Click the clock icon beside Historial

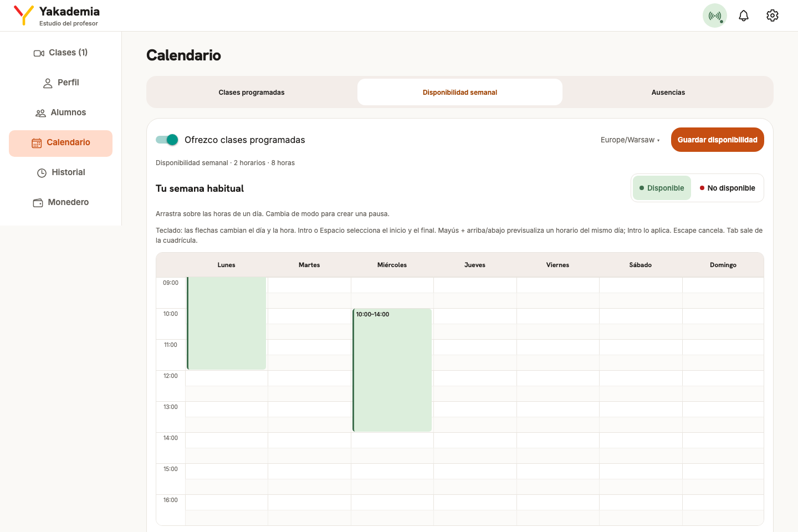tap(42, 173)
